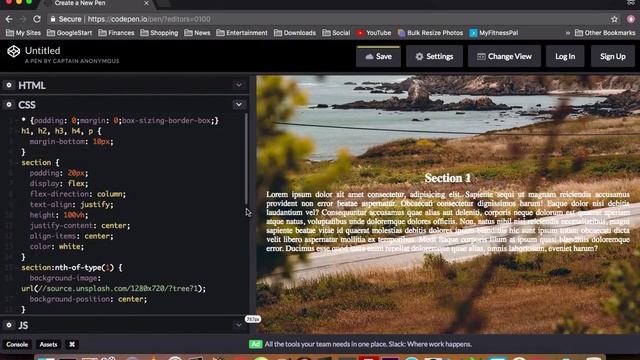Click the browser address bar URL
The height and width of the screenshot is (360, 640).
149,19
